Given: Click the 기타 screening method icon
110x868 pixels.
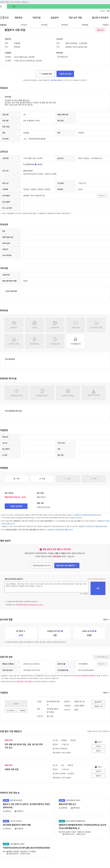Looking at the screenshot, I should (x=93, y=478).
